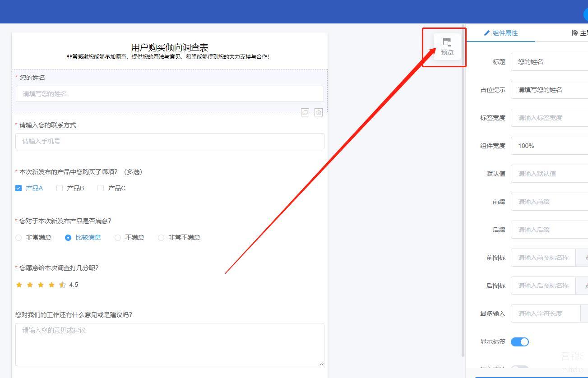Screen dimensions: 588x378
Task: Copy the selected 您的姓名 component
Action: pyautogui.click(x=305, y=113)
